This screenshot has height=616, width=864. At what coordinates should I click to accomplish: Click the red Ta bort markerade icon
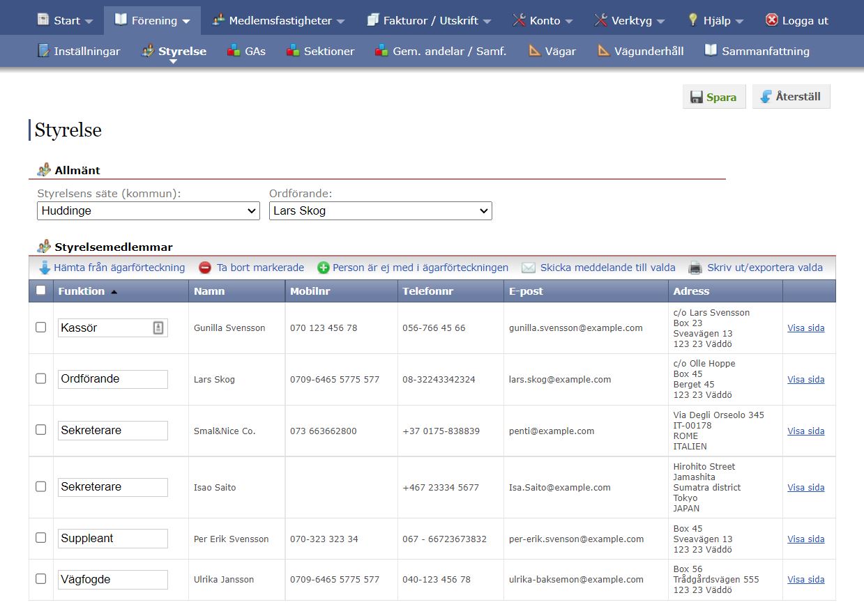[205, 268]
